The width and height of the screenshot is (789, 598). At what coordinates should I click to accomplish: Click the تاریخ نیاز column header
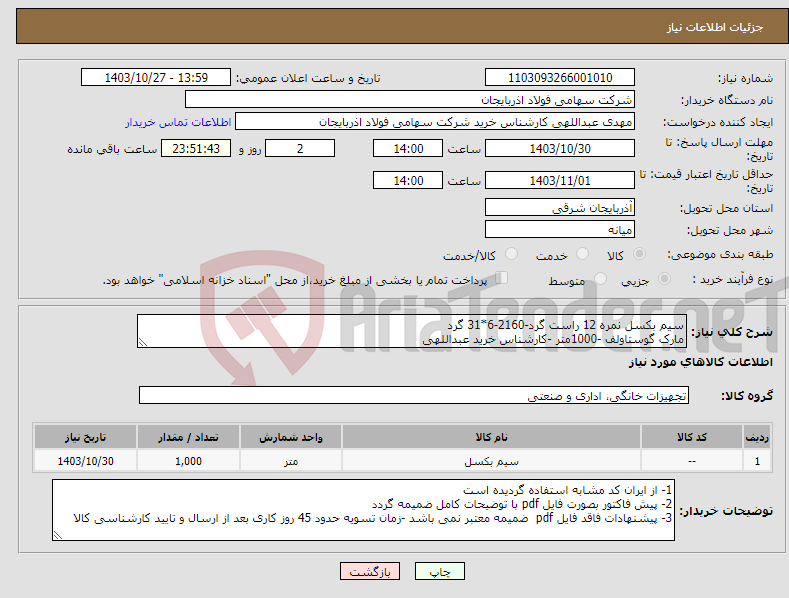86,437
